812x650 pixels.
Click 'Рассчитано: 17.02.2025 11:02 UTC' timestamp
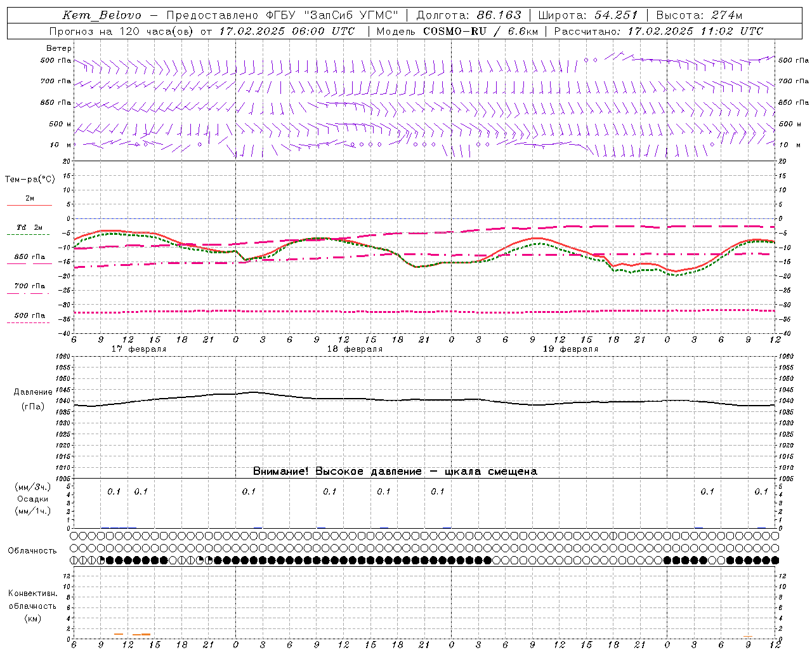coord(658,31)
